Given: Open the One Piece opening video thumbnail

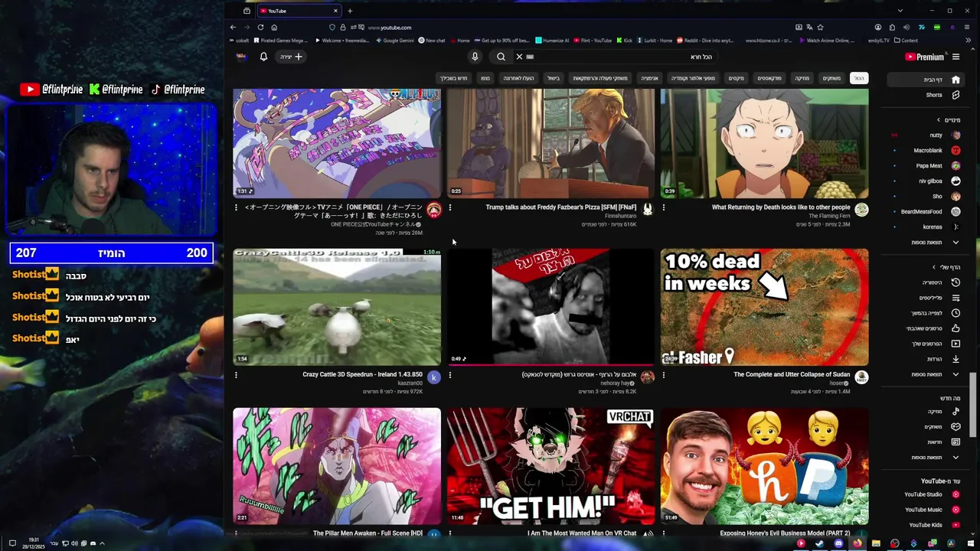Looking at the screenshot, I should coord(337,143).
